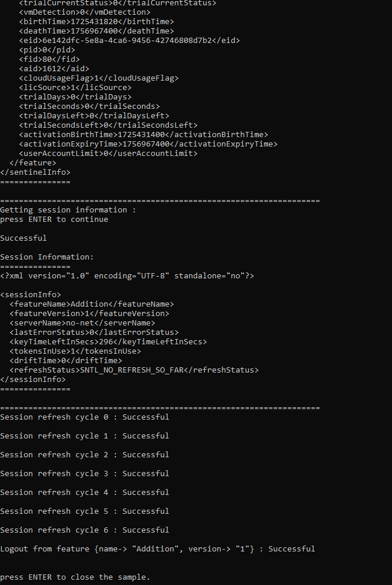Click the cloudUsageFlag line
Screen dimensions: 392x585
pyautogui.click(x=99, y=78)
